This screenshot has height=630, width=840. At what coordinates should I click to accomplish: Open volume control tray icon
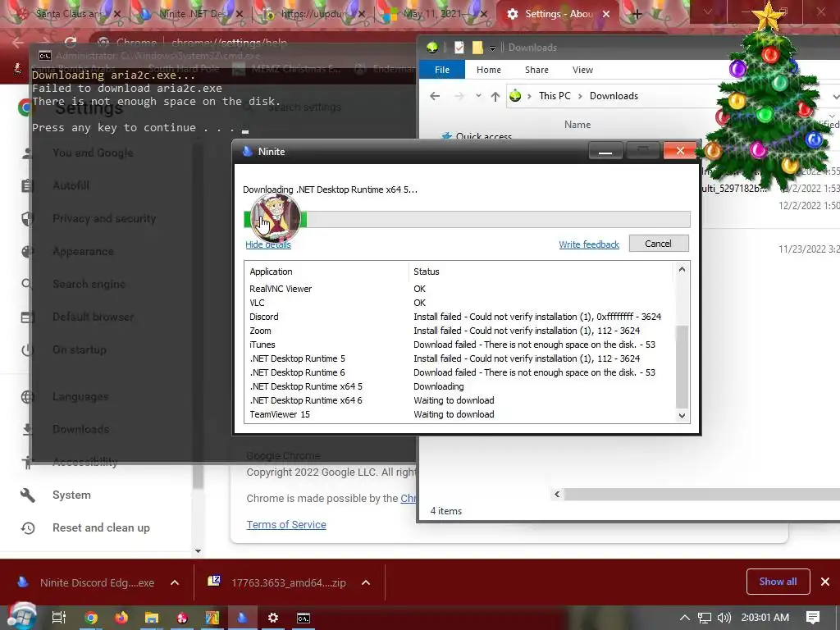[x=724, y=618]
